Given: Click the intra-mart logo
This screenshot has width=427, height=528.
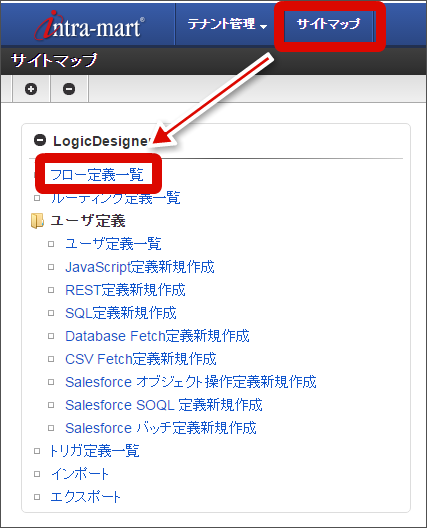Looking at the screenshot, I should pos(90,25).
